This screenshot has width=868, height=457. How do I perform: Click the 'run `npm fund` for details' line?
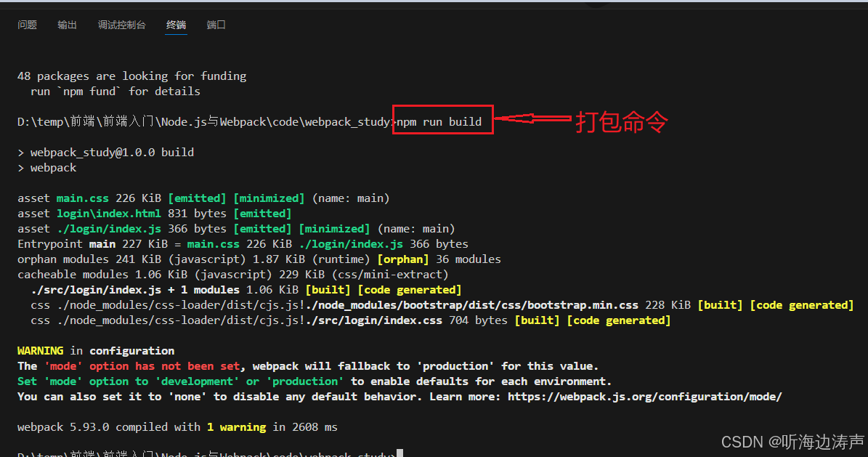click(x=115, y=92)
